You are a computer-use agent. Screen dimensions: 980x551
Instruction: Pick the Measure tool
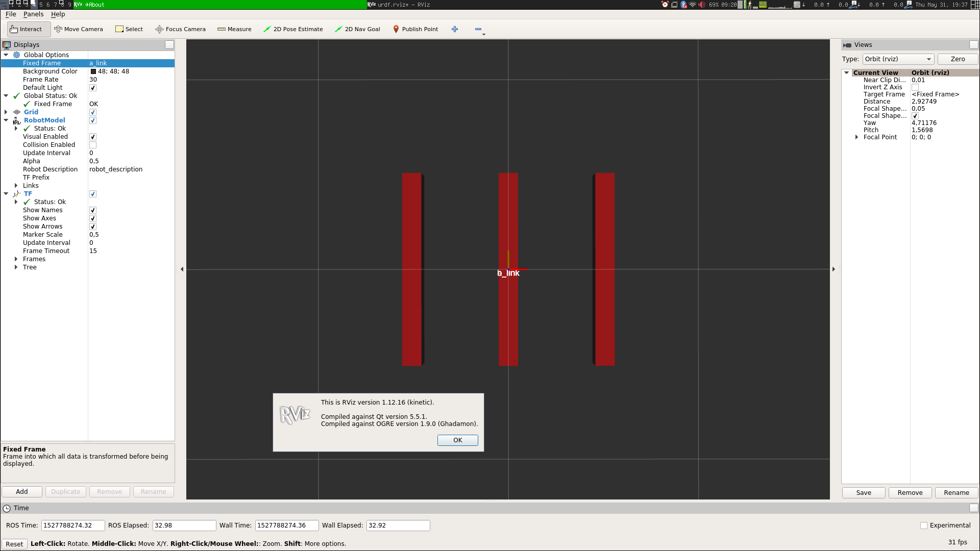point(234,29)
